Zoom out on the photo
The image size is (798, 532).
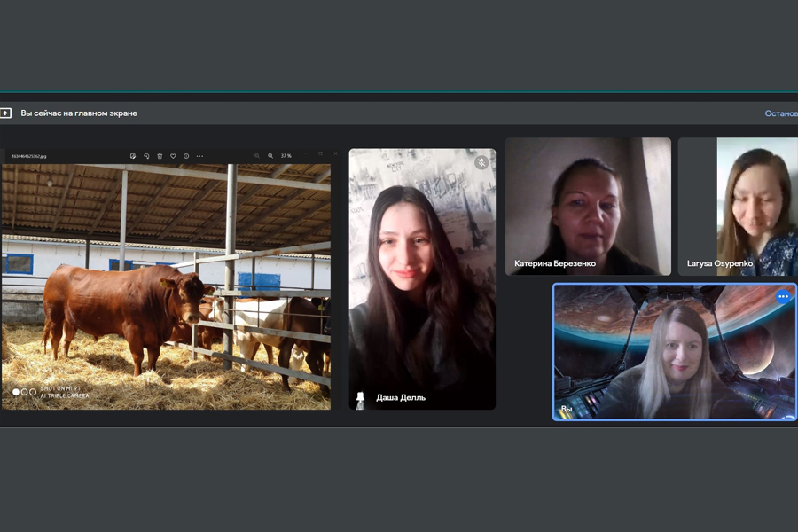pyautogui.click(x=257, y=156)
